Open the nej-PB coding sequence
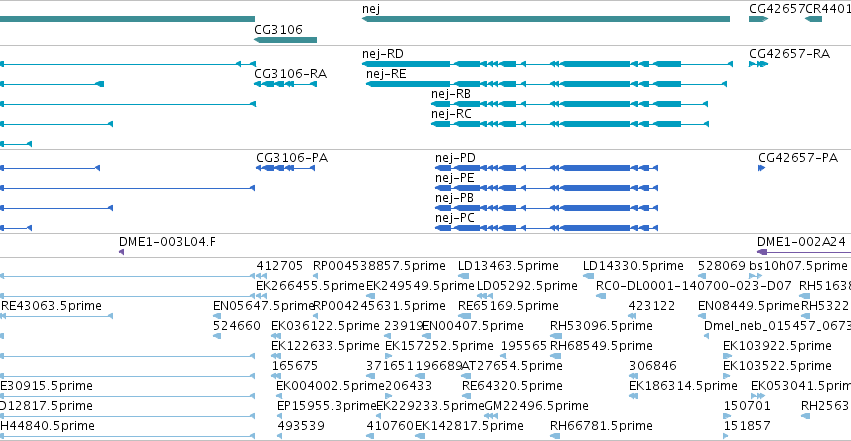Screen dimensions: 851x441 (x=547, y=208)
